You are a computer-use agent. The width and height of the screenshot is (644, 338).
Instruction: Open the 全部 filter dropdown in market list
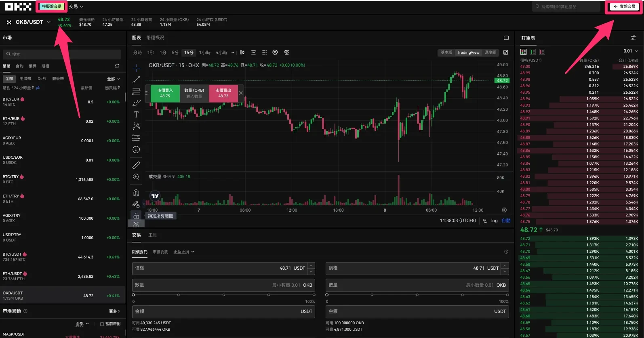coord(114,79)
